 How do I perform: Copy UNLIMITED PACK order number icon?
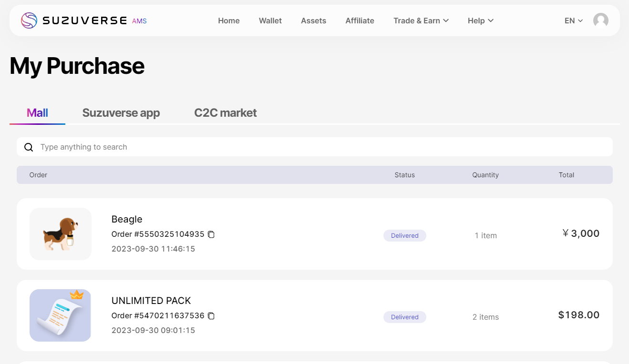coord(211,316)
